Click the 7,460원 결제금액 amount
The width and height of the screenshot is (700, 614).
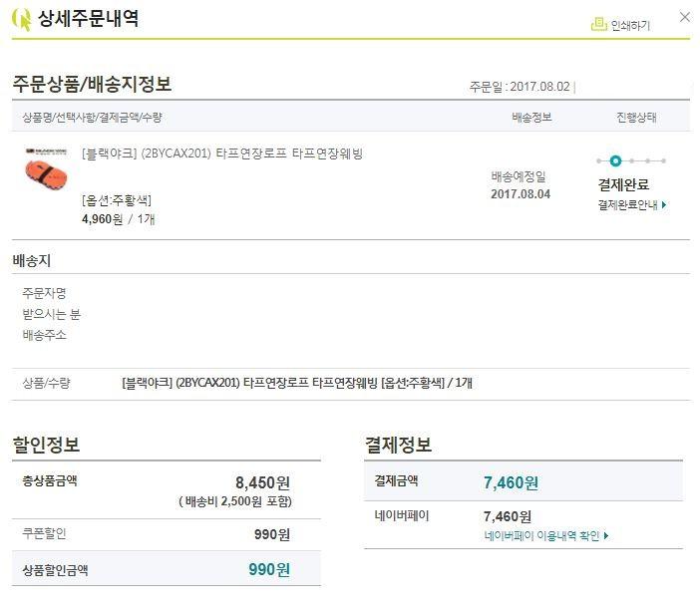pos(511,483)
